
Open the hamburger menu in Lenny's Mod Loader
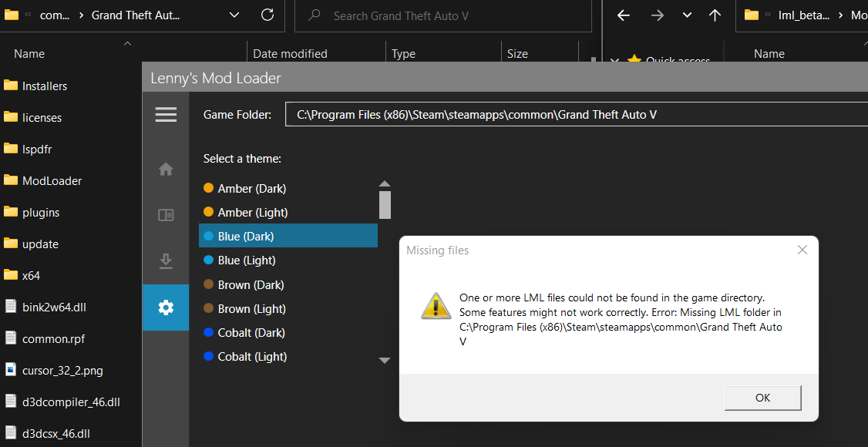[166, 115]
